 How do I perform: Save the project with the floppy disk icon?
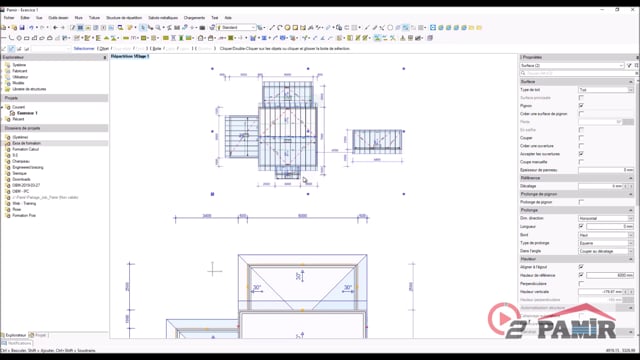click(x=22, y=28)
